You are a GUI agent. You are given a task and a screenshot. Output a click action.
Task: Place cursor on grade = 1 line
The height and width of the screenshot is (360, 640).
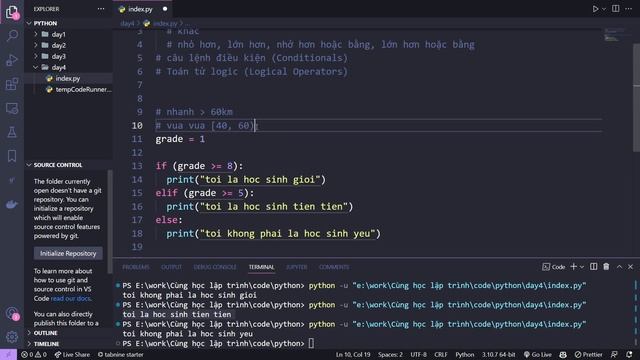tap(180, 139)
